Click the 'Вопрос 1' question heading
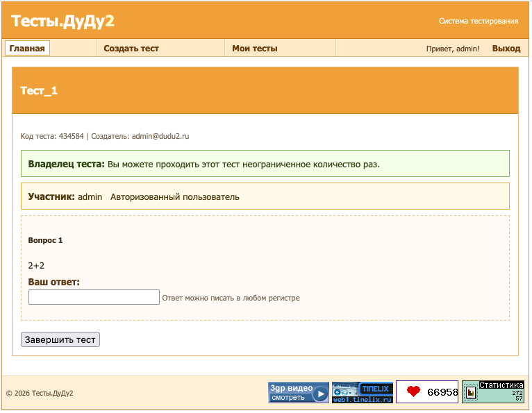This screenshot has height=413, width=532. pos(45,240)
